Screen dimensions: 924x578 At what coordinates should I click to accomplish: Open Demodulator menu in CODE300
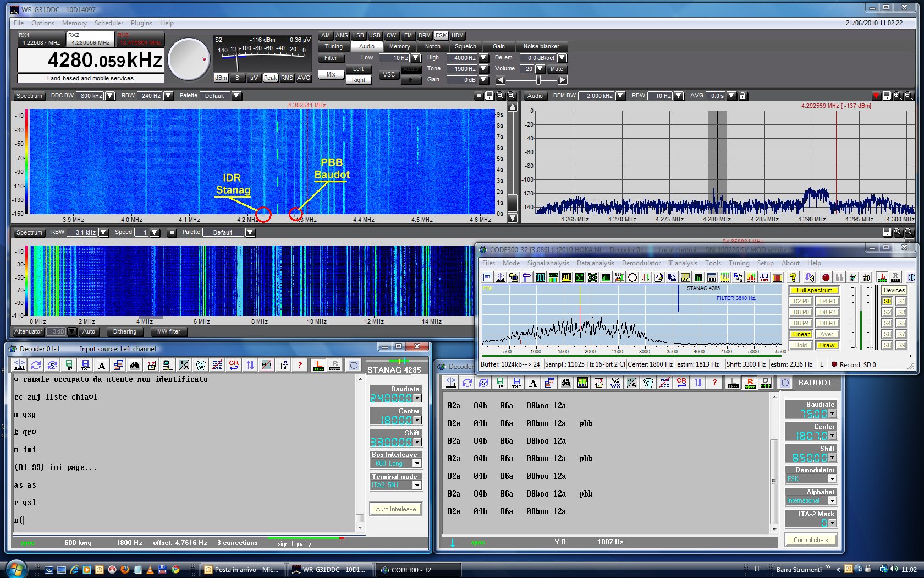pos(641,263)
